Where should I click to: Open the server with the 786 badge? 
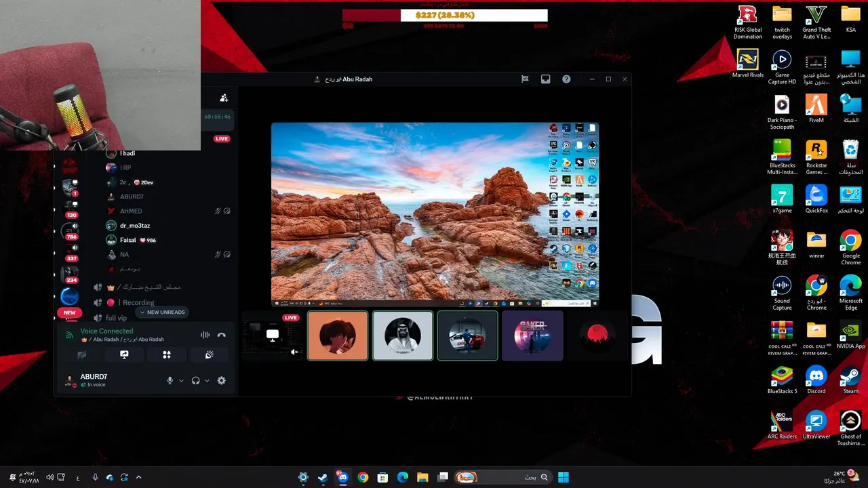[70, 230]
